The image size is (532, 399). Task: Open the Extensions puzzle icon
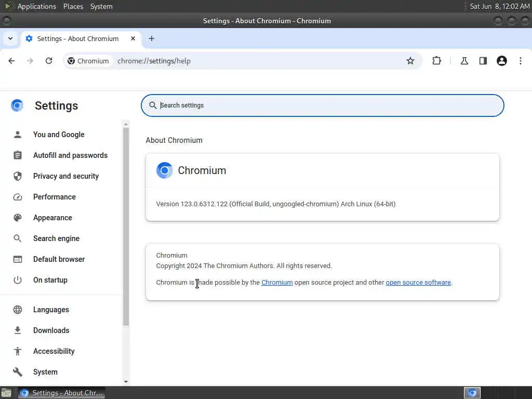click(436, 61)
